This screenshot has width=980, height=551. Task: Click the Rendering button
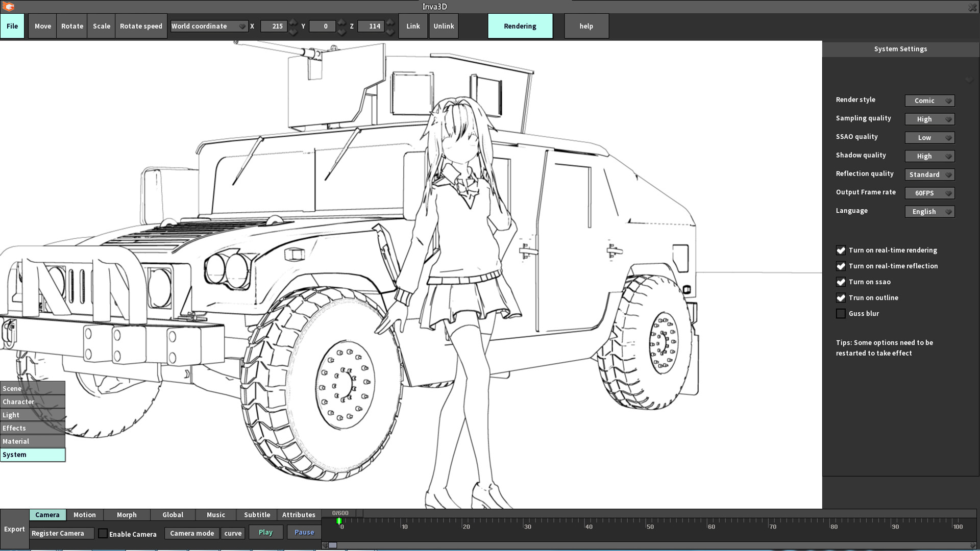(x=520, y=26)
